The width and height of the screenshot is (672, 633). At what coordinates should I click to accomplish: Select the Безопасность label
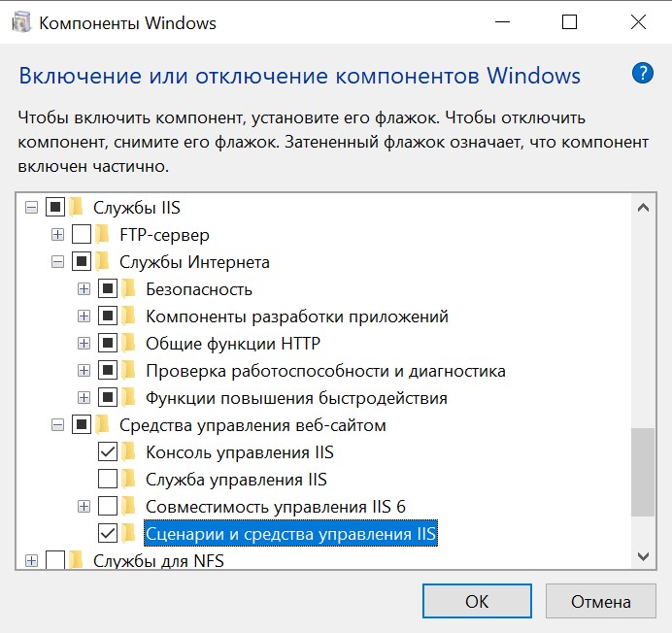(199, 289)
